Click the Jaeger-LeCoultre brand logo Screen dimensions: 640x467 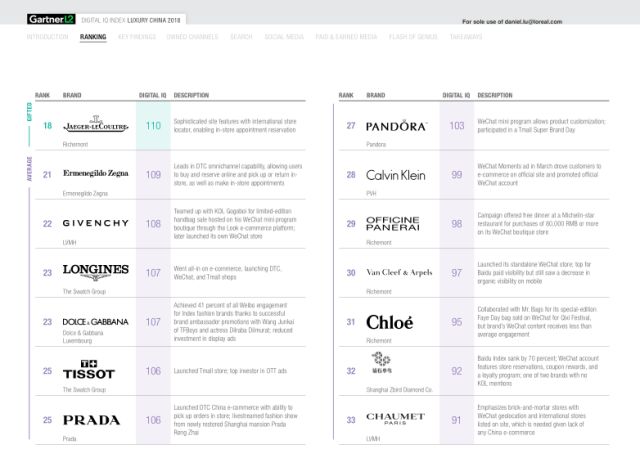click(93, 126)
